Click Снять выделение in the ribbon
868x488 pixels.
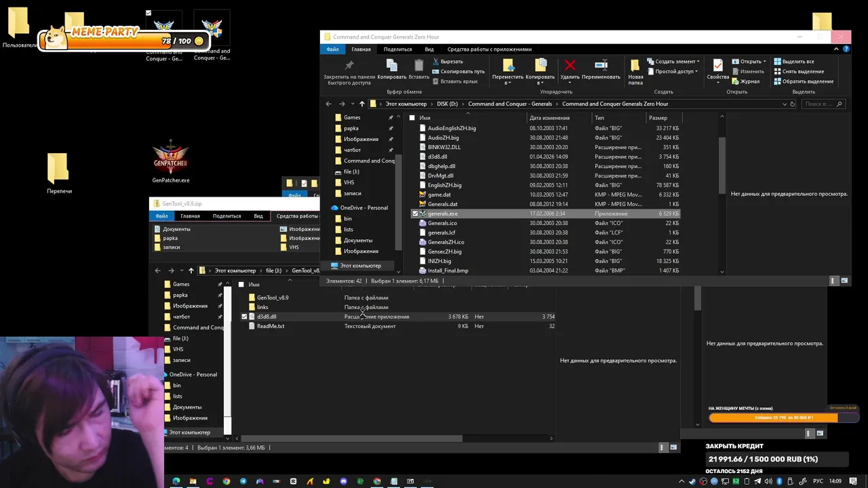point(799,71)
